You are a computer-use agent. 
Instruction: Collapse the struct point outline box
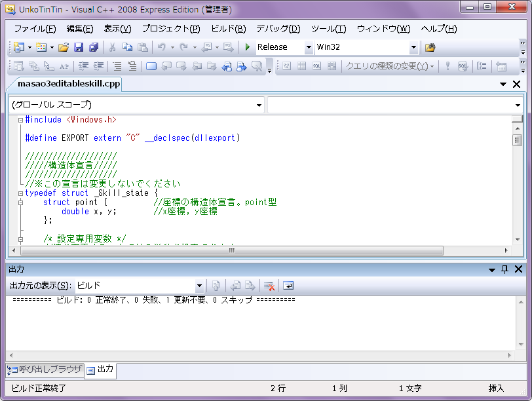click(x=21, y=202)
